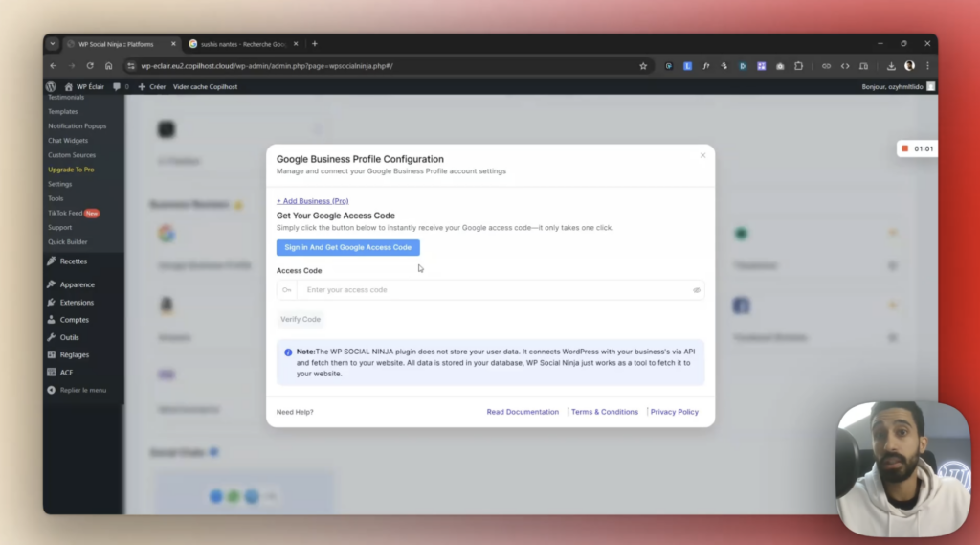
Task: Click the browser home icon
Action: tap(109, 66)
